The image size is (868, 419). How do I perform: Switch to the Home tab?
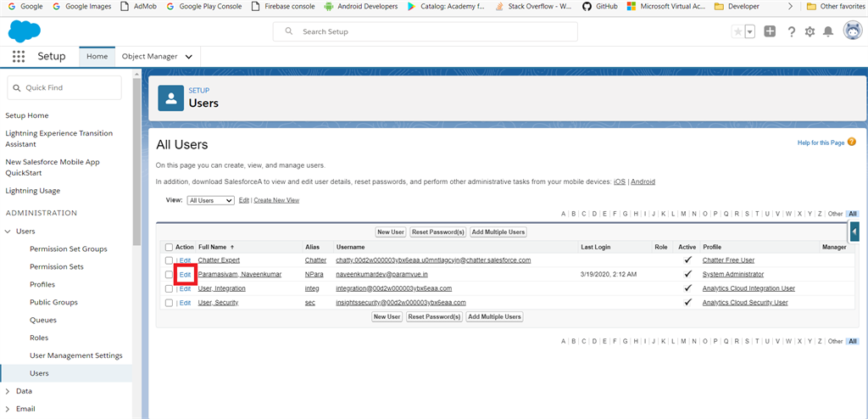[97, 57]
